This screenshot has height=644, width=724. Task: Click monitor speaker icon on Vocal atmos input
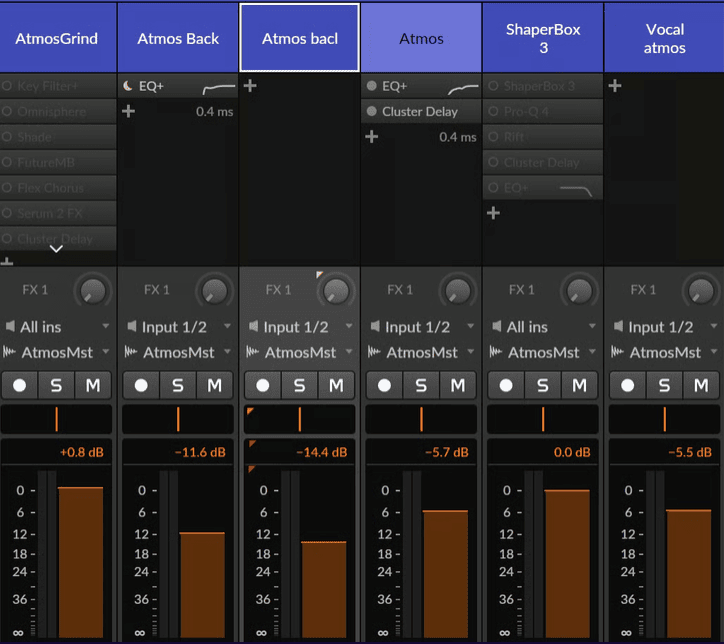pyautogui.click(x=618, y=326)
